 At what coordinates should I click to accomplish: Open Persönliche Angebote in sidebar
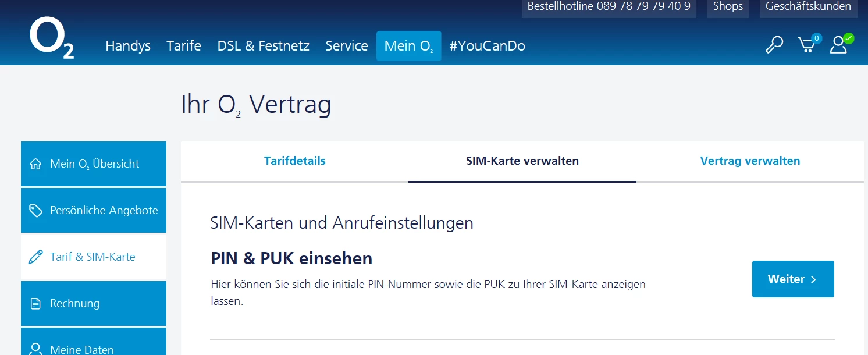(x=94, y=211)
